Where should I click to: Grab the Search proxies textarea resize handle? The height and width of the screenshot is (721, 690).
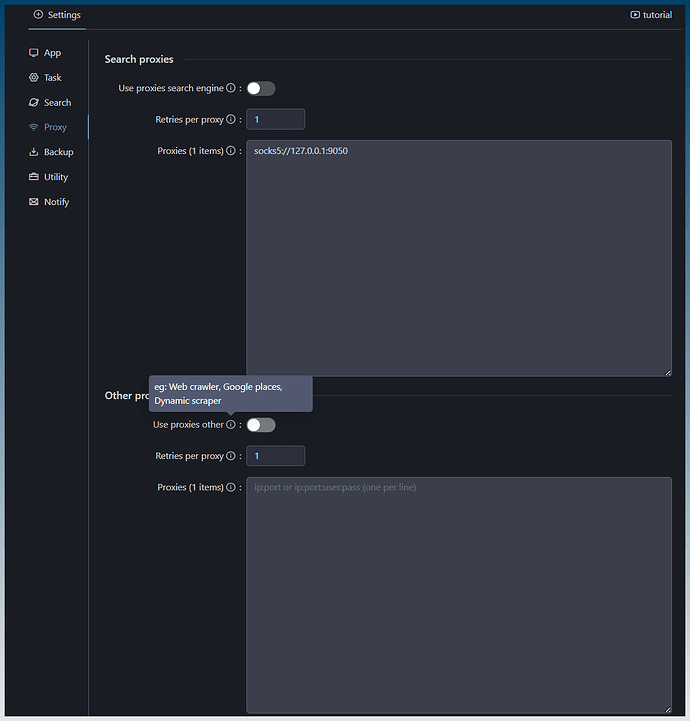[667, 372]
